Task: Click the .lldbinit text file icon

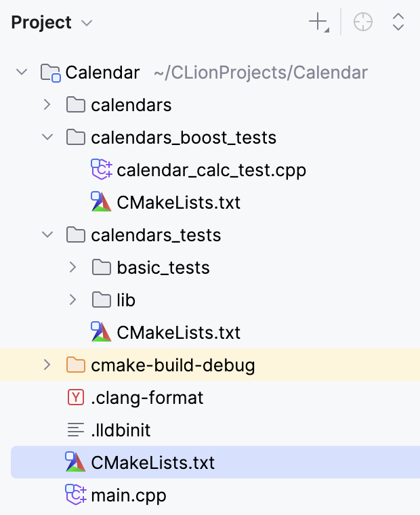Action: point(75,430)
